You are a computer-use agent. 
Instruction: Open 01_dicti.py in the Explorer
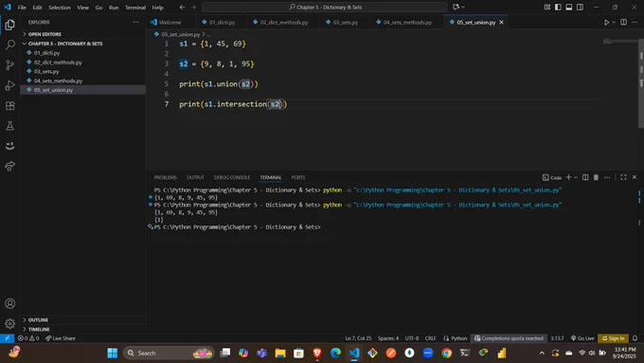tap(46, 53)
